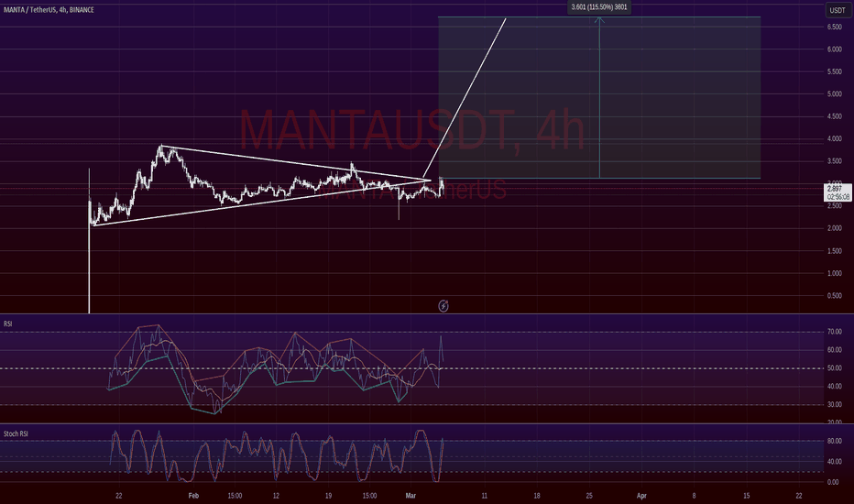This screenshot has height=504, width=854.
Task: Select the RSI indicator label
Action: click(7, 323)
